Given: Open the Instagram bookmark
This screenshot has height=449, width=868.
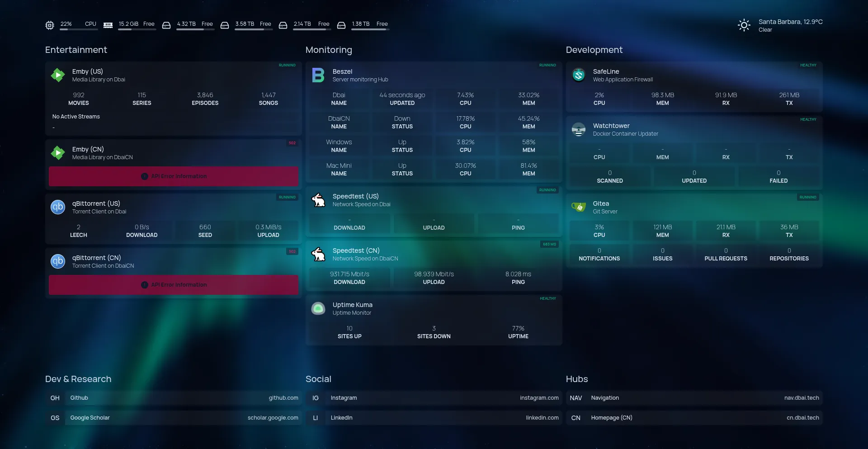Looking at the screenshot, I should [434, 398].
